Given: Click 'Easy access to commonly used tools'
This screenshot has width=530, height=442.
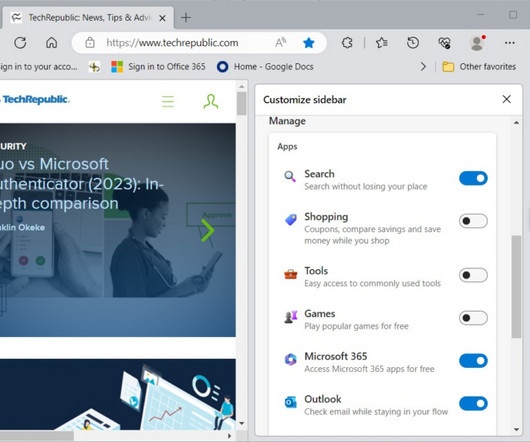Looking at the screenshot, I should [372, 283].
